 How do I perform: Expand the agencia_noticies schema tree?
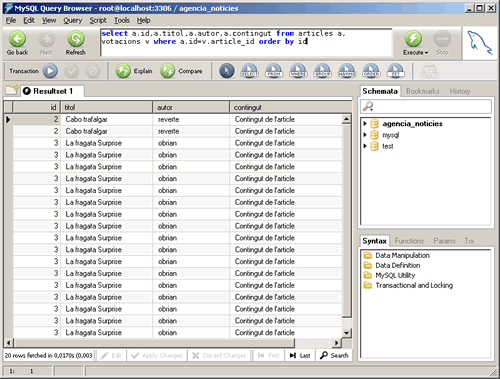point(365,124)
